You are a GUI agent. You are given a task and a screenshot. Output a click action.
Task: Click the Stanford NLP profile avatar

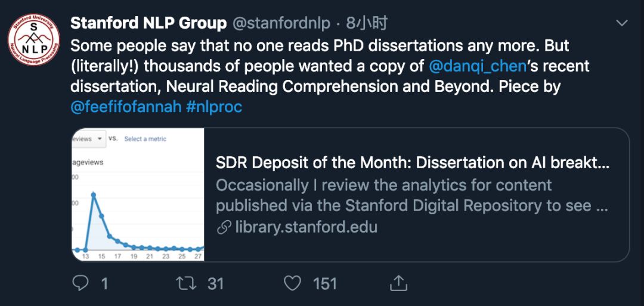[x=34, y=40]
